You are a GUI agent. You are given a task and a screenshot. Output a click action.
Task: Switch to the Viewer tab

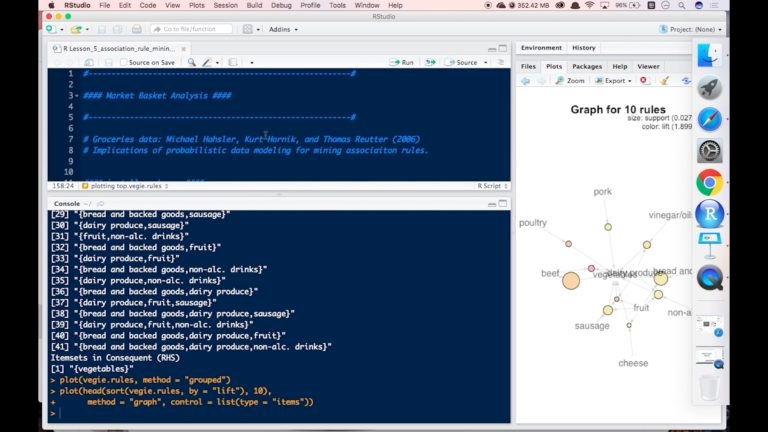(648, 67)
